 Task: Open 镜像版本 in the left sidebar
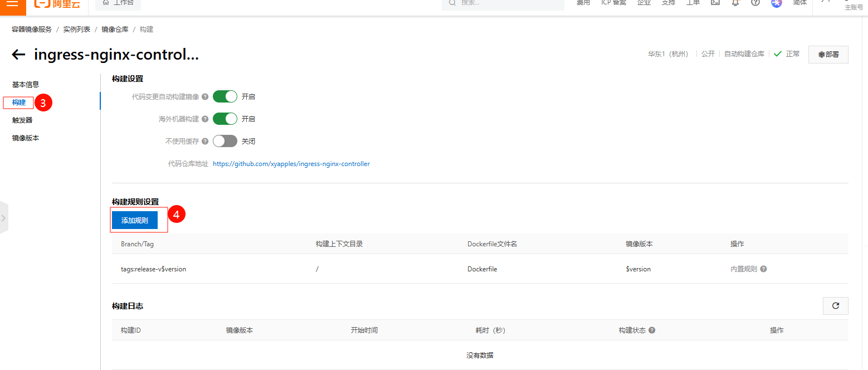pyautogui.click(x=26, y=138)
